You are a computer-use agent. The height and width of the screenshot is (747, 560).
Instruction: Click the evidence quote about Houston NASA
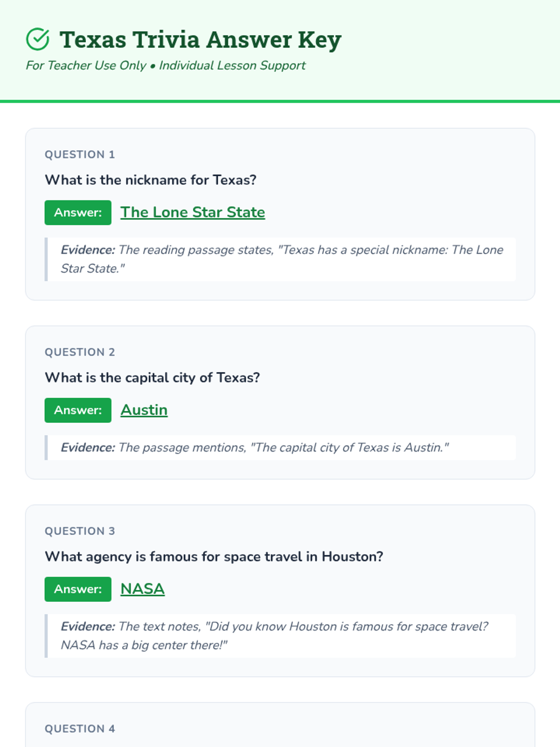click(x=274, y=635)
